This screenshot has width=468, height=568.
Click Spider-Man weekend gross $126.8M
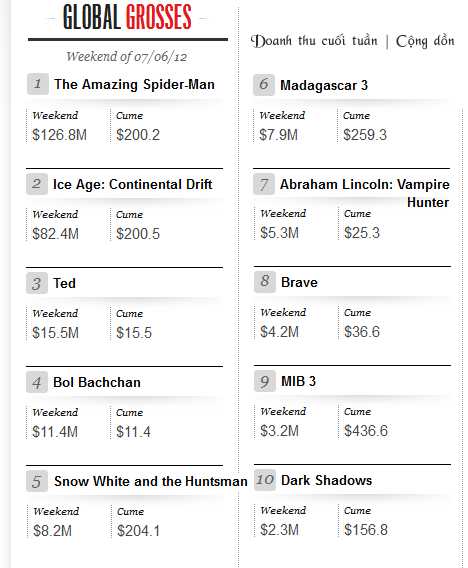60,135
